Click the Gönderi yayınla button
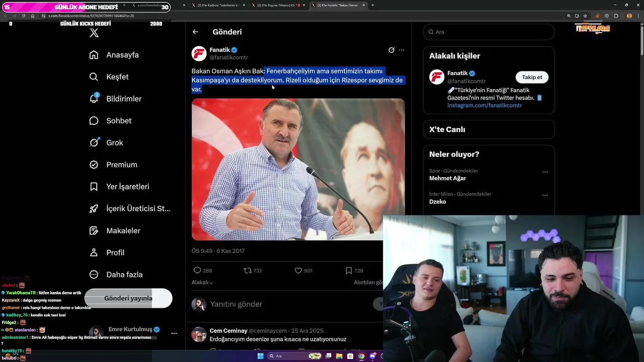 (x=128, y=298)
